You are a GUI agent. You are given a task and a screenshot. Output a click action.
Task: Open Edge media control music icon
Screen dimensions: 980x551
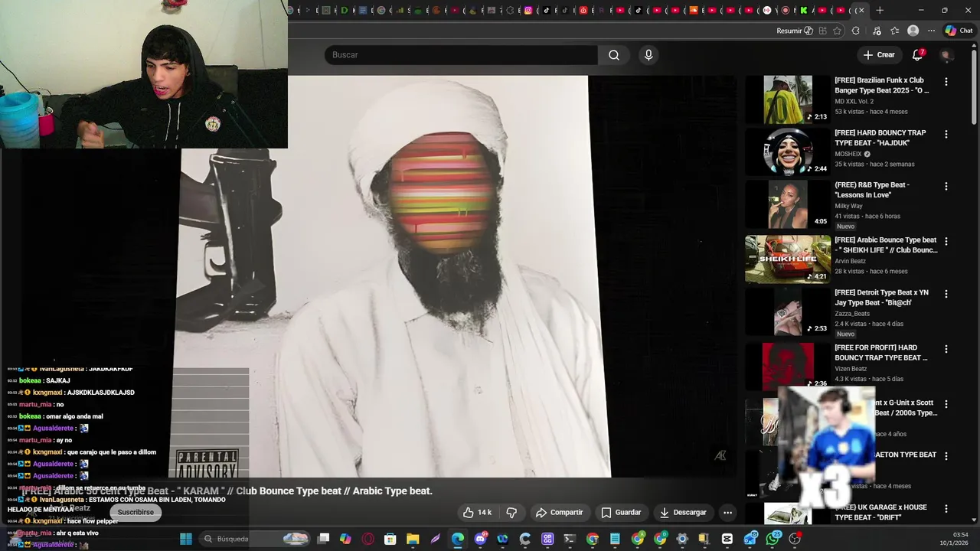click(877, 31)
